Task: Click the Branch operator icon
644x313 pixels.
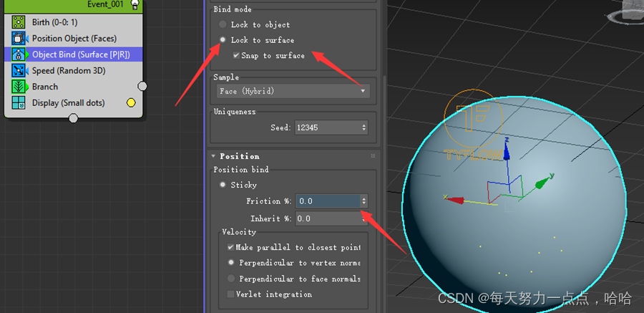Action: (x=19, y=87)
